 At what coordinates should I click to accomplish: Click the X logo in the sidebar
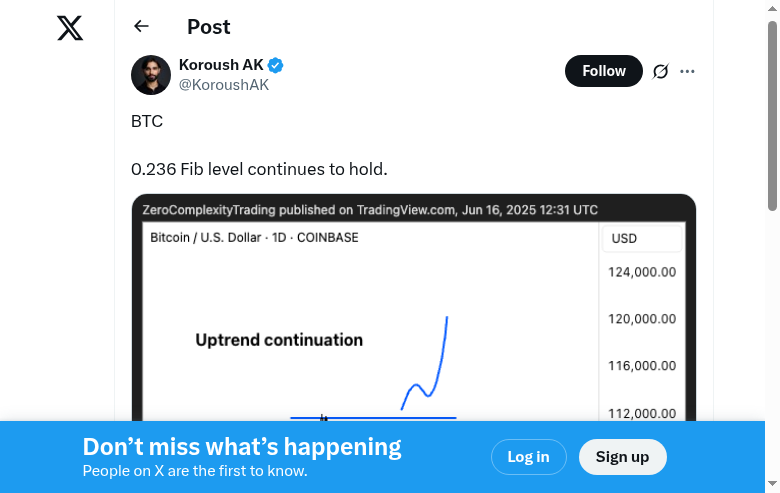click(x=70, y=28)
